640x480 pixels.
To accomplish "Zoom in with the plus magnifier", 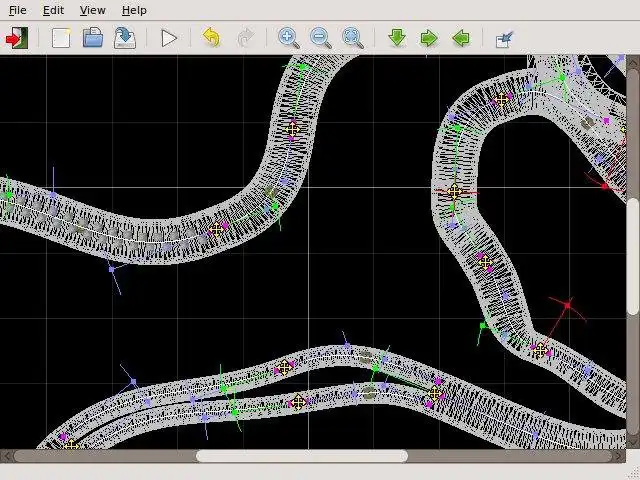I will [x=289, y=38].
